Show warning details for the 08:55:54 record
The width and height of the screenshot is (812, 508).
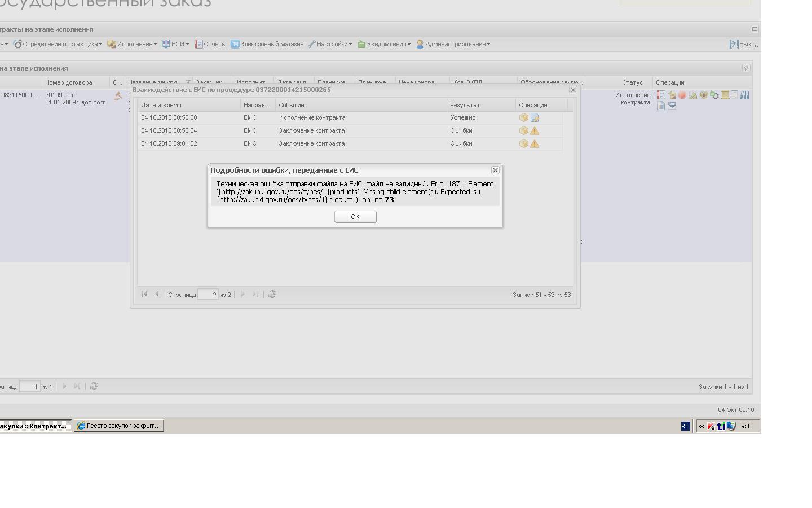[x=535, y=131]
